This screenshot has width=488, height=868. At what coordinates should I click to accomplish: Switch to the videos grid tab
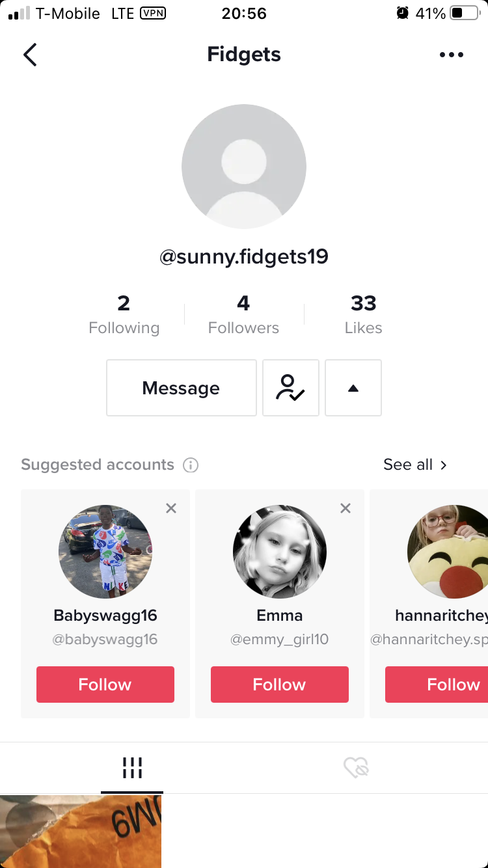(132, 768)
